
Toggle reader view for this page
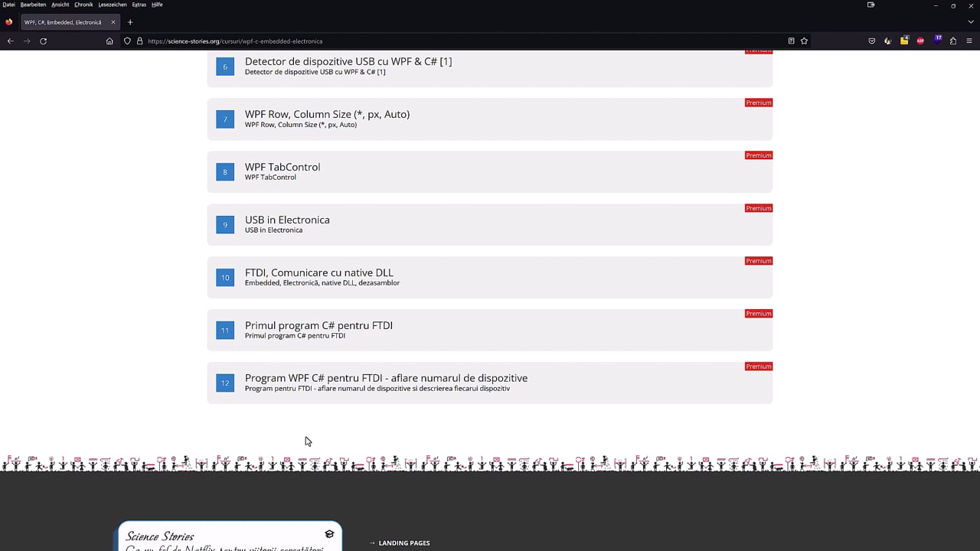pos(791,41)
